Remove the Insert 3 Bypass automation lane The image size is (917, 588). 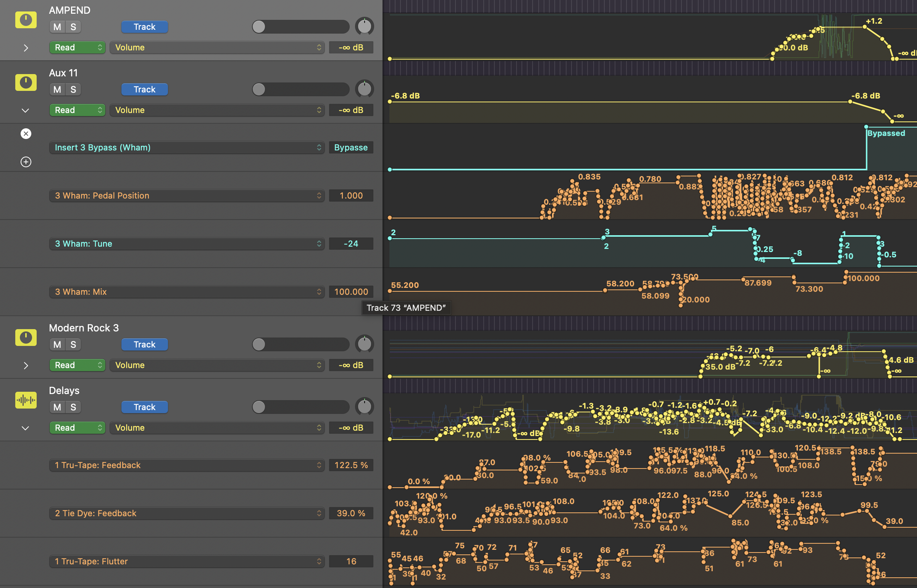(x=26, y=134)
